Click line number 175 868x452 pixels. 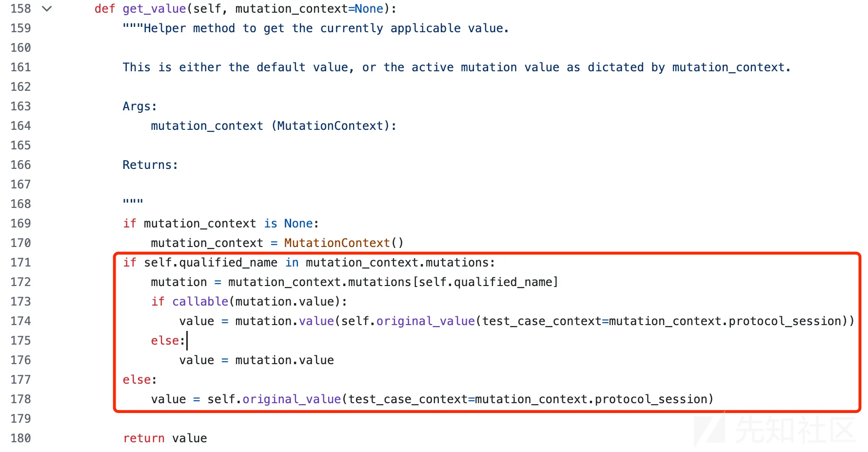tap(20, 341)
